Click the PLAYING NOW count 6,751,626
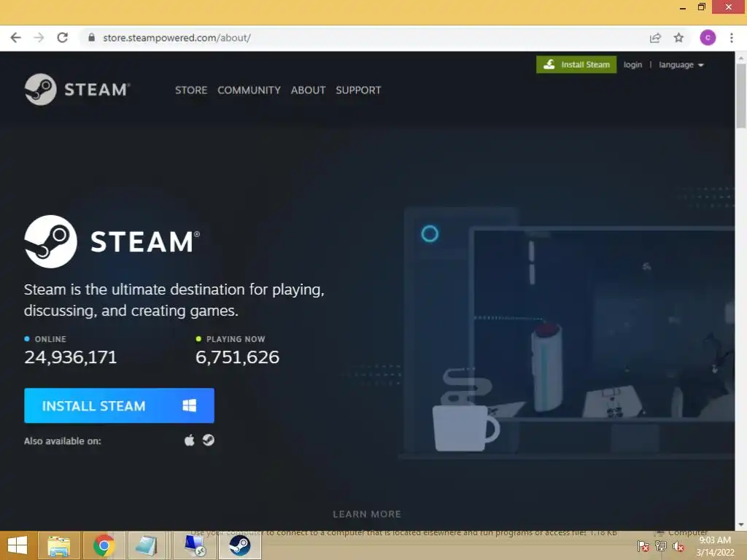The image size is (747, 560). pyautogui.click(x=237, y=357)
